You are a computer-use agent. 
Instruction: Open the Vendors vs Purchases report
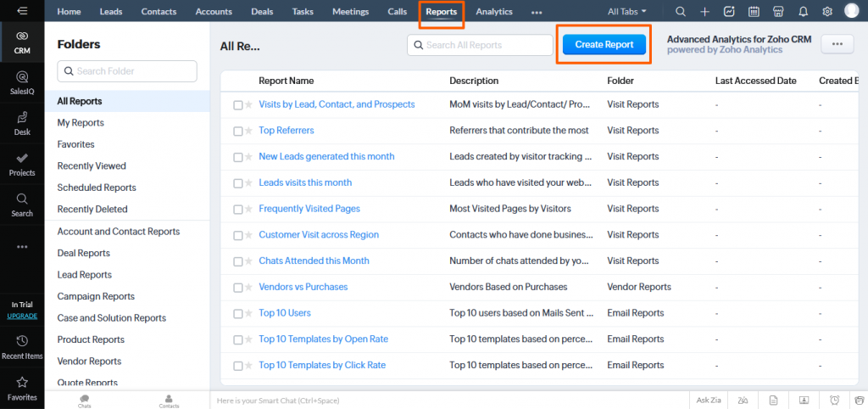click(x=303, y=287)
